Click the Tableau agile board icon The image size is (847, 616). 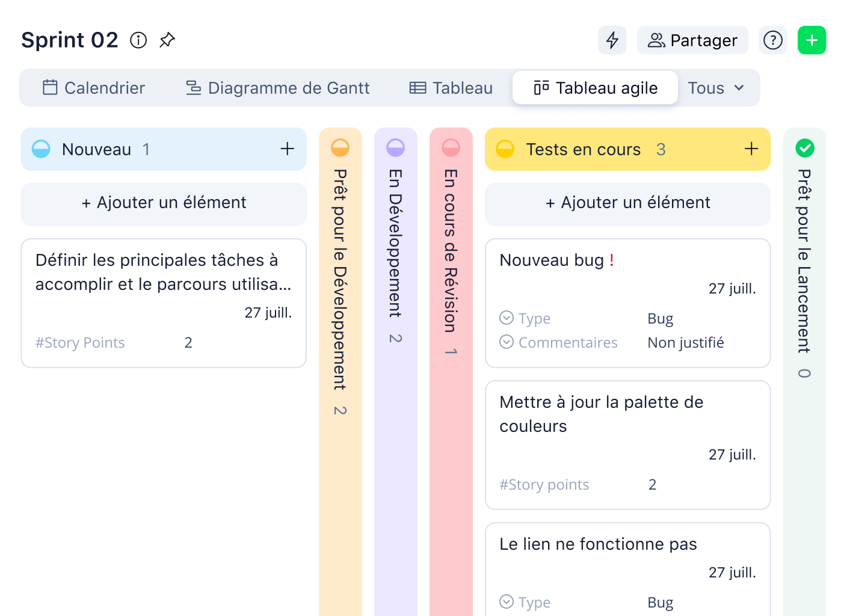541,88
